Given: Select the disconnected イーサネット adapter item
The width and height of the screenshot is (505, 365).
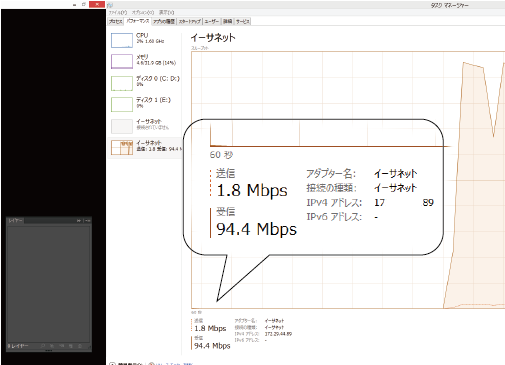Looking at the screenshot, I should click(145, 125).
